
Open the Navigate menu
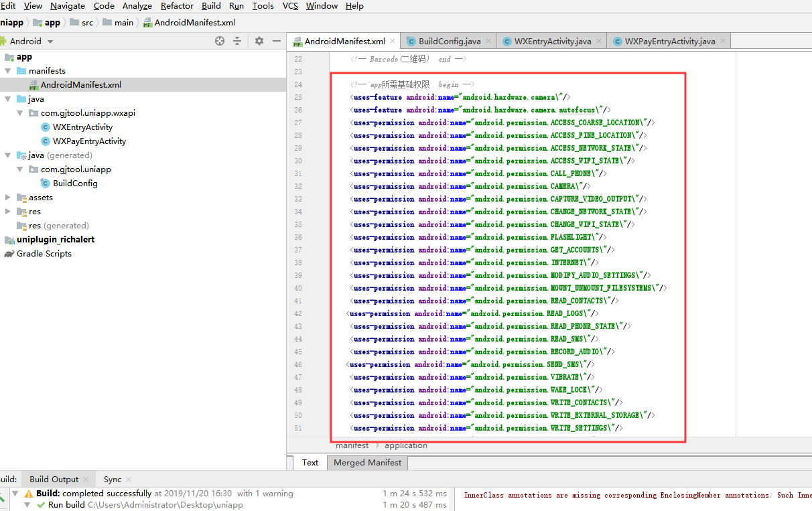[68, 6]
